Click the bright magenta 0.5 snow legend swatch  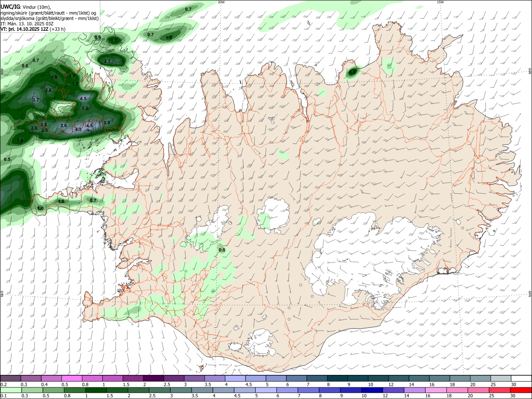click(71, 379)
